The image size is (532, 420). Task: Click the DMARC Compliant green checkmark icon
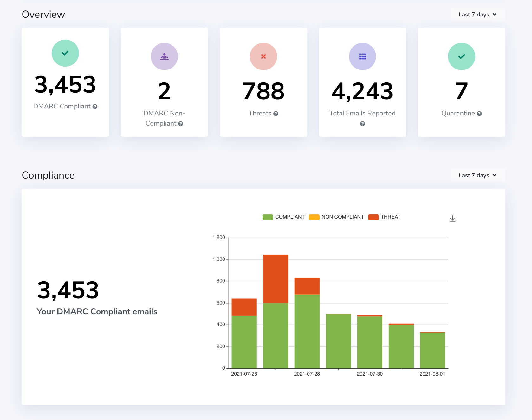[x=65, y=53]
